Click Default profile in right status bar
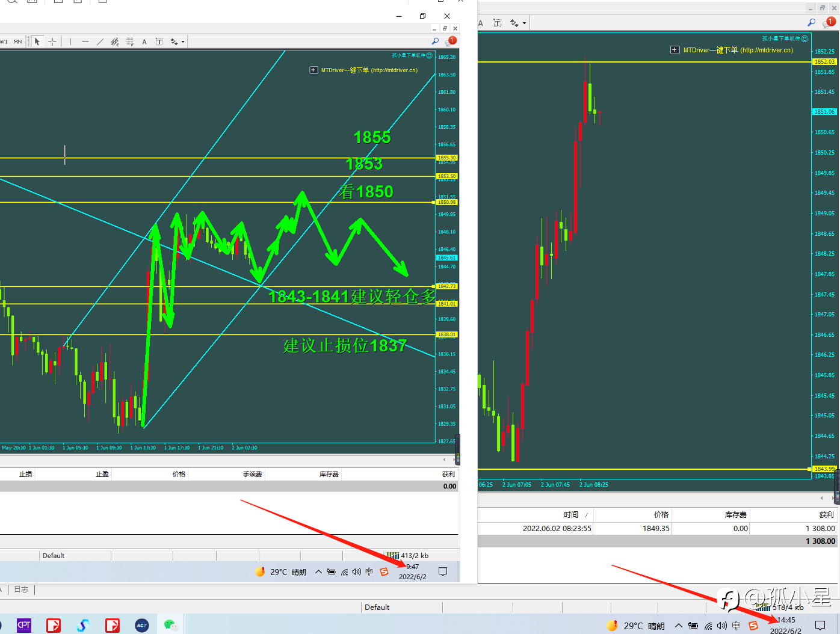This screenshot has height=634, width=840. point(377,607)
